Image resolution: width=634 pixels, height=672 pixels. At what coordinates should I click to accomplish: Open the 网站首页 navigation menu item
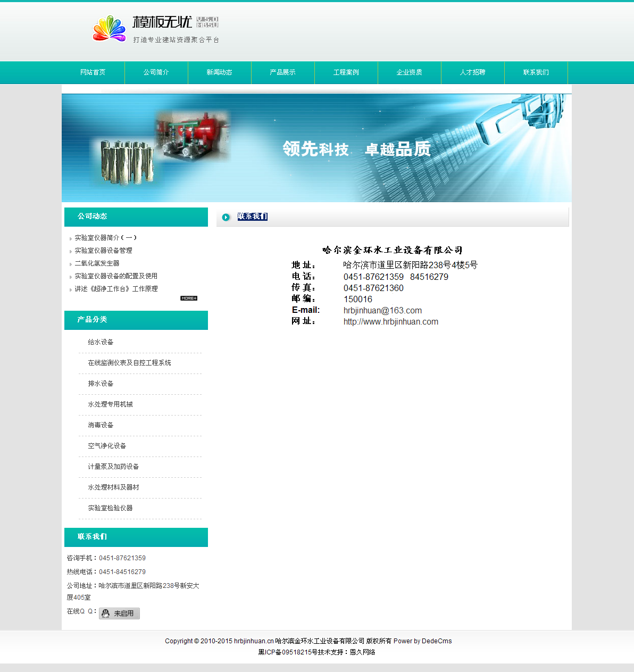point(93,72)
